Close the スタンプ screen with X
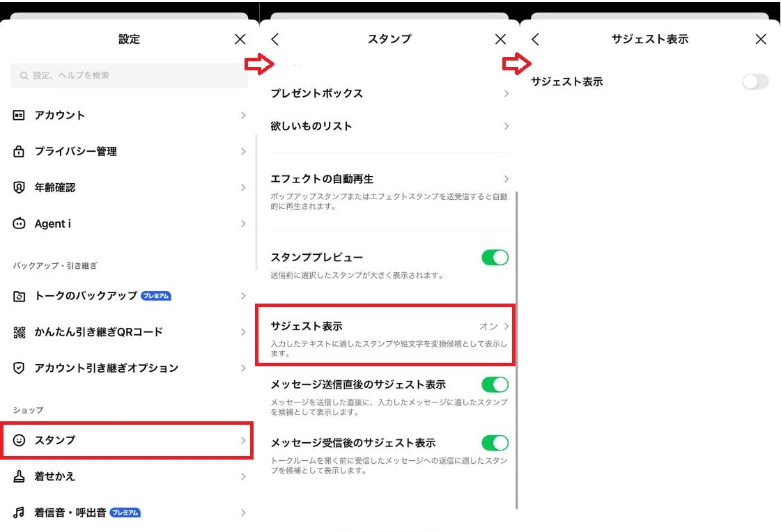781x532 pixels. pyautogui.click(x=500, y=39)
